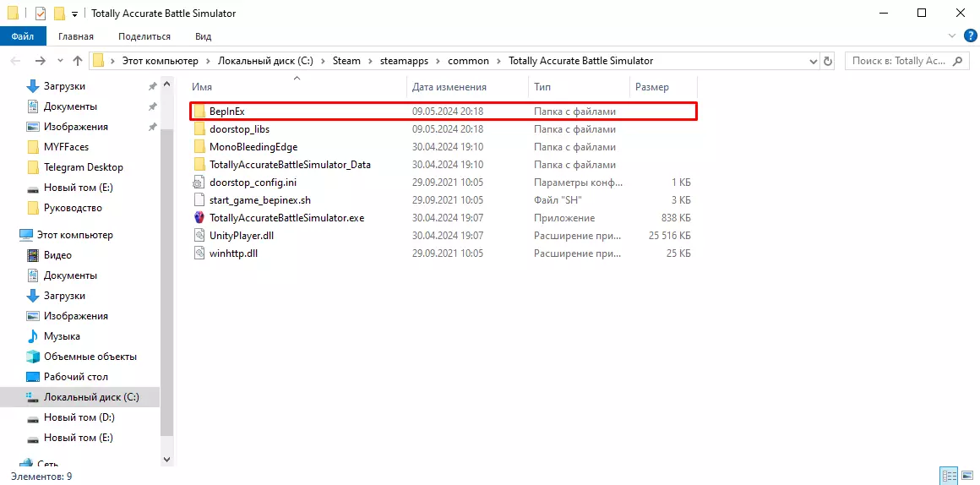Open the Руководство folder in sidebar

point(73,208)
